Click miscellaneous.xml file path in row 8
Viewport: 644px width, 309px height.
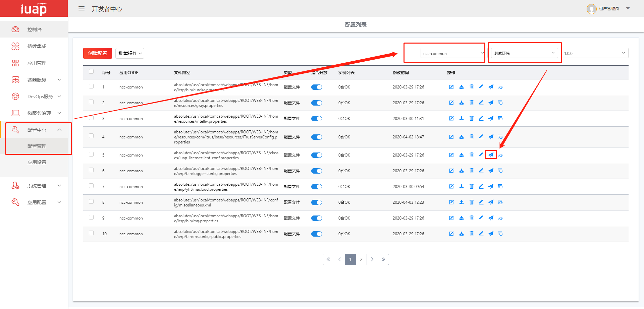[226, 202]
